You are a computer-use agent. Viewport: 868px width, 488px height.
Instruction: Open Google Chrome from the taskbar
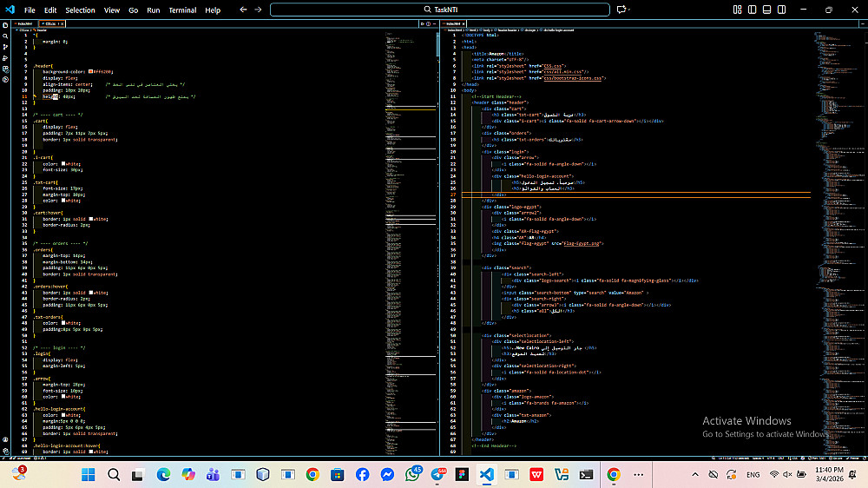(312, 475)
